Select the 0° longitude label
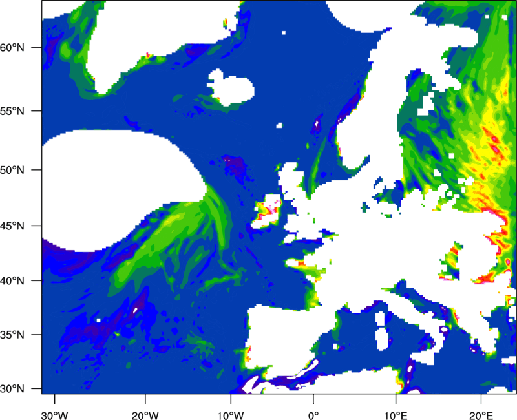 [313, 407]
